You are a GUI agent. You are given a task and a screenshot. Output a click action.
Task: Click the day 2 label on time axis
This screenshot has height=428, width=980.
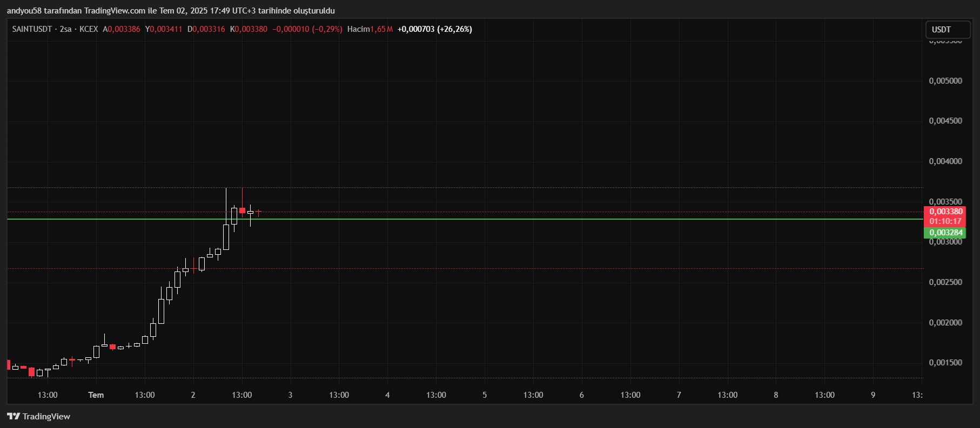[x=193, y=395]
